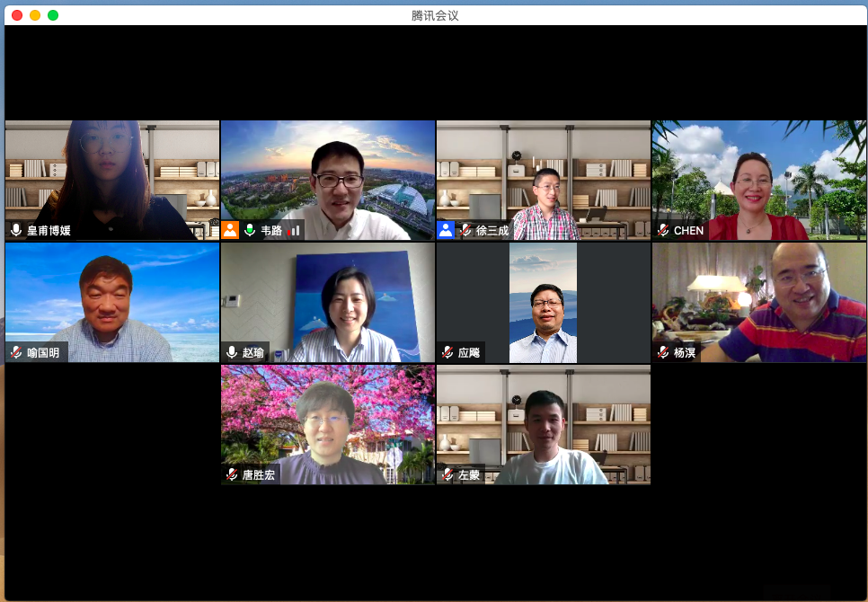
Task: Click the green full-screen window button
Action: (x=53, y=15)
